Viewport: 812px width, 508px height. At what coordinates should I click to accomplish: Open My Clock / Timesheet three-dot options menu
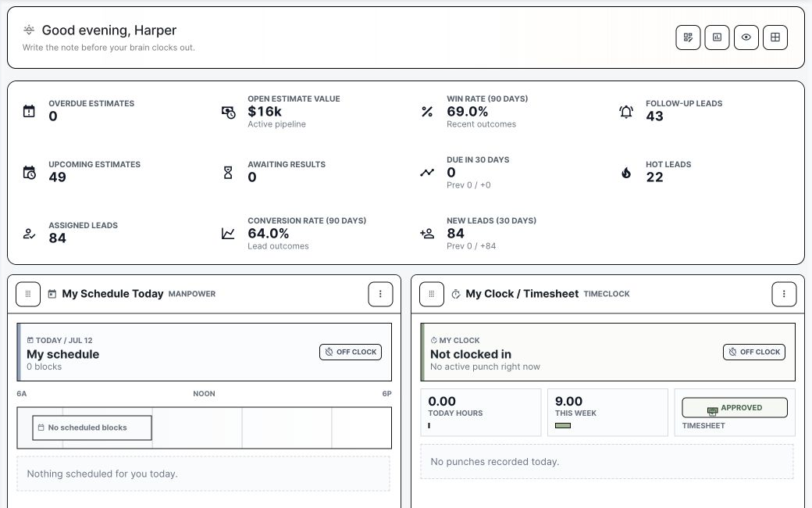point(784,294)
